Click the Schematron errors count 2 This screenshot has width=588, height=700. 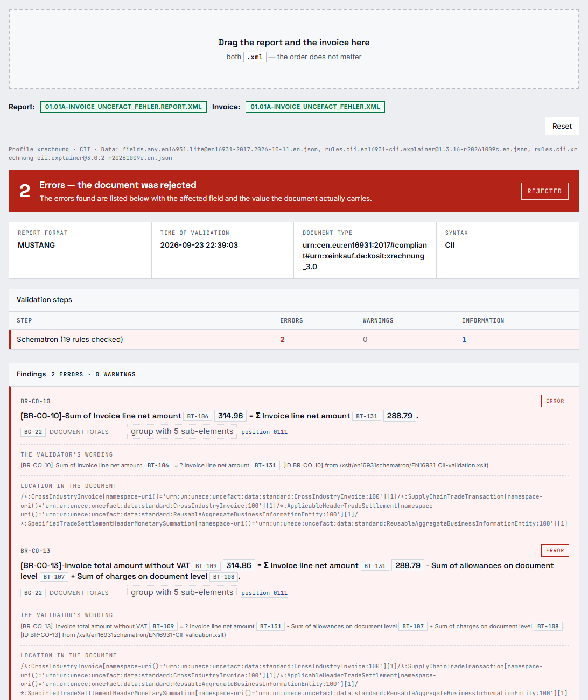[282, 339]
